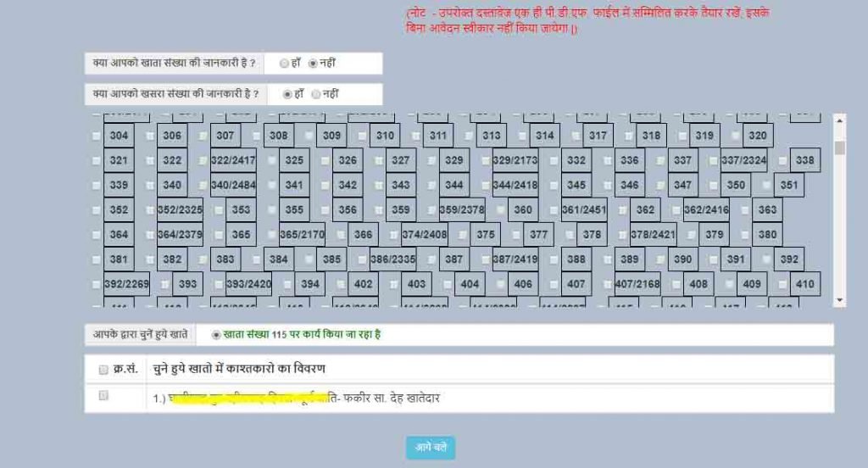The height and width of the screenshot is (468, 868).
Task: Click khasra number box 351
Action: [x=789, y=185]
